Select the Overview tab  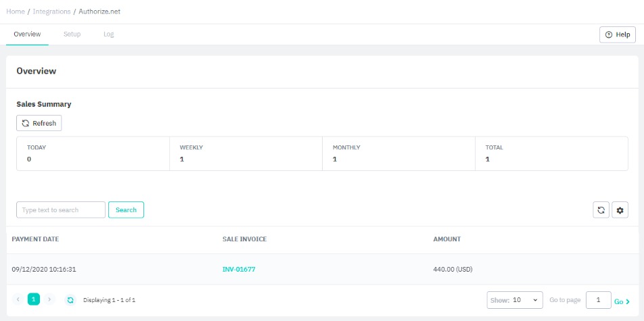tap(27, 34)
